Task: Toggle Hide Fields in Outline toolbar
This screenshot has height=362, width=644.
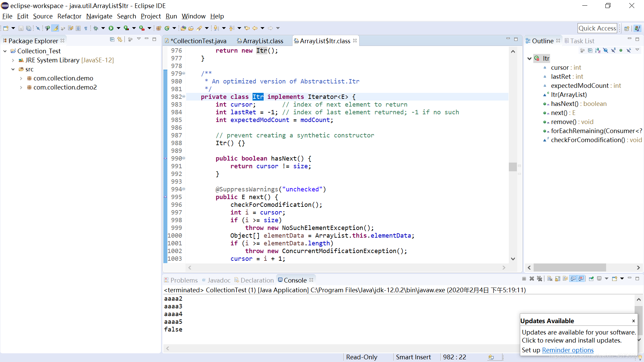Action: tap(605, 50)
